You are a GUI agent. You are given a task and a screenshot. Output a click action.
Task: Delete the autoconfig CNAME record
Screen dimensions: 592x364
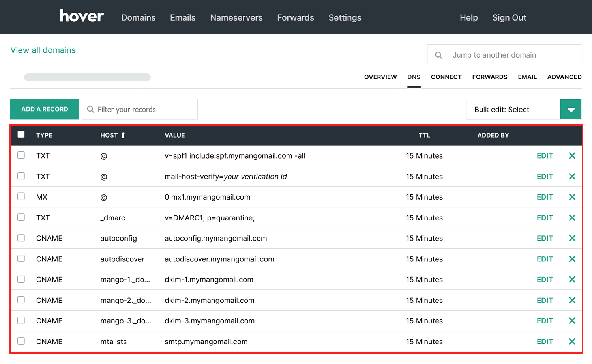(572, 238)
